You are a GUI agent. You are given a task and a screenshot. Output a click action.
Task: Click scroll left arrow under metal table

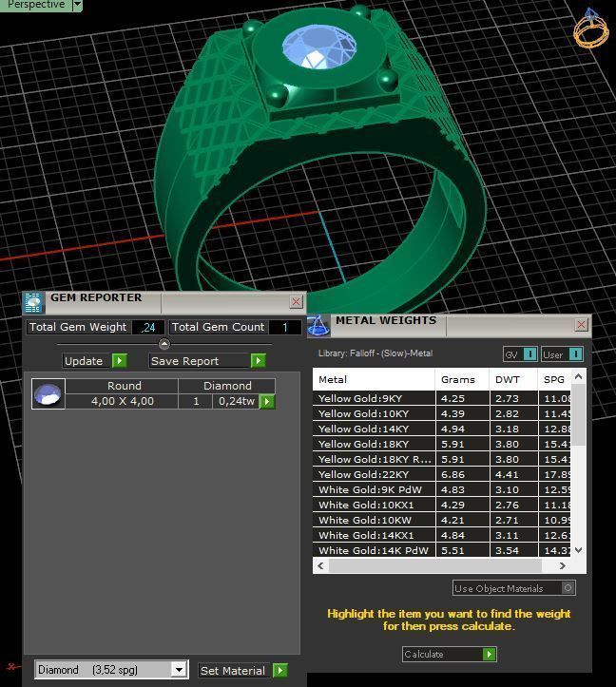(x=320, y=565)
